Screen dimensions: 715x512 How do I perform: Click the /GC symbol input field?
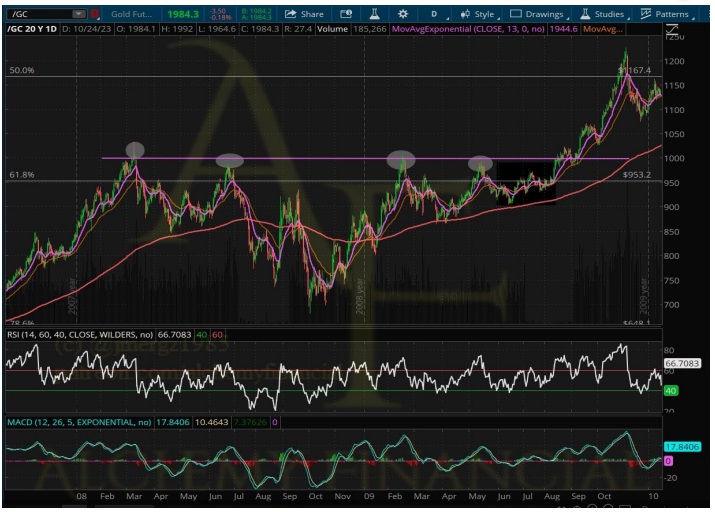point(38,14)
